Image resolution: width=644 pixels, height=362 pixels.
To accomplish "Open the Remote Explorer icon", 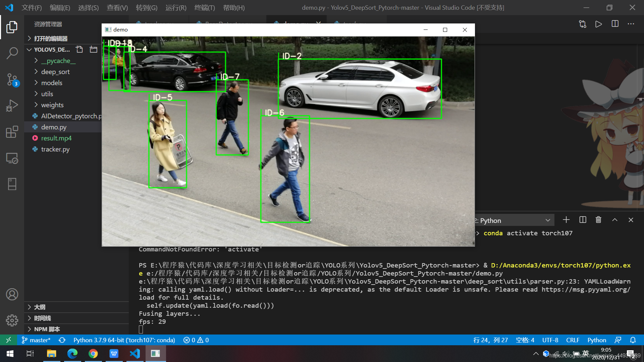I will pos(12,158).
